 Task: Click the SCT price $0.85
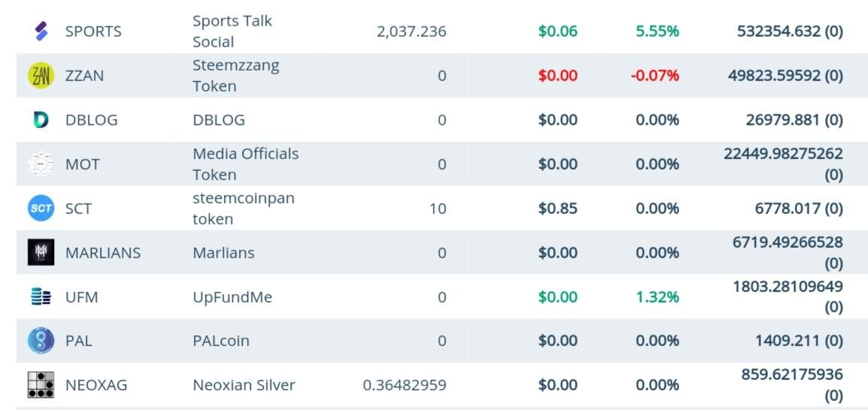coord(558,209)
